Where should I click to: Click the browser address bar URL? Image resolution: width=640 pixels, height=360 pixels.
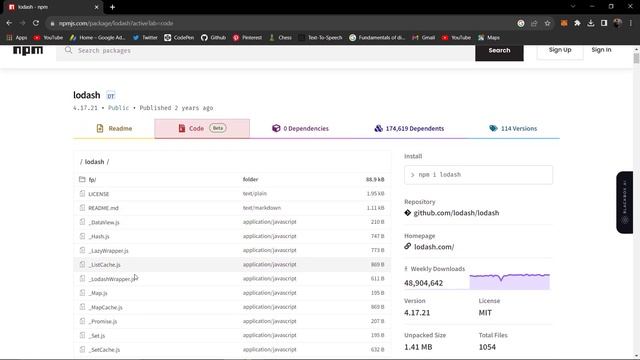[116, 23]
